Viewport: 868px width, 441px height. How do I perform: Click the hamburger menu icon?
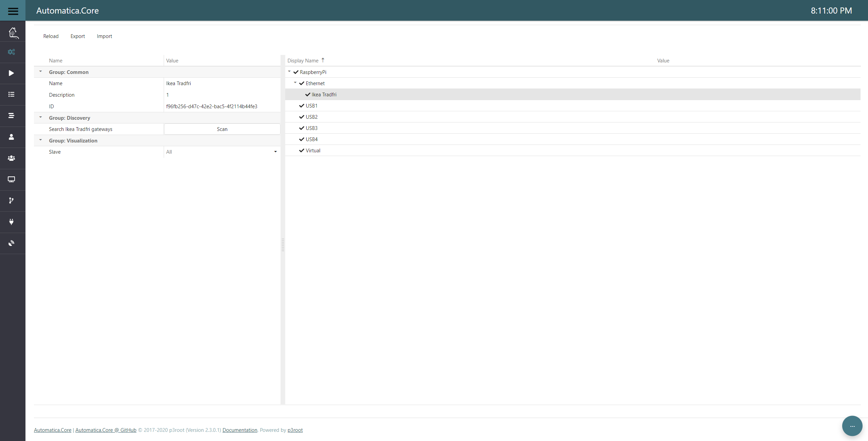click(13, 10)
